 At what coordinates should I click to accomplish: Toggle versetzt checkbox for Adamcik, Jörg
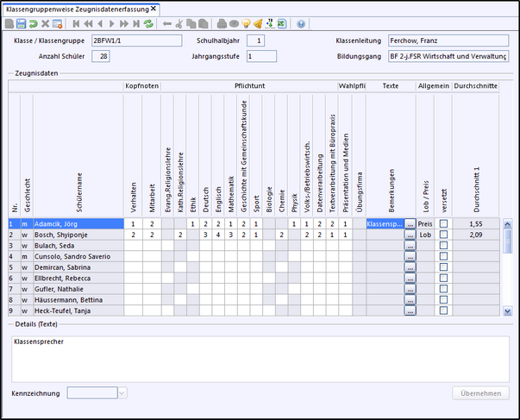tap(443, 223)
